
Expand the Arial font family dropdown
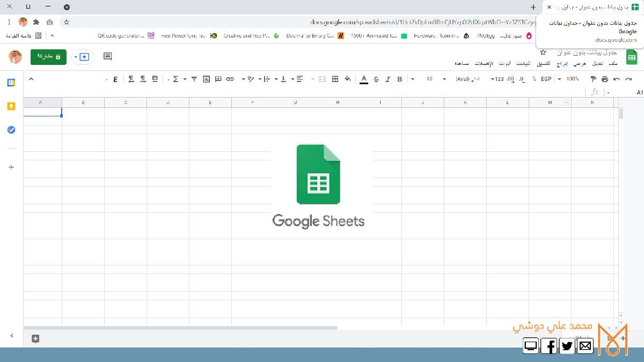(466, 79)
